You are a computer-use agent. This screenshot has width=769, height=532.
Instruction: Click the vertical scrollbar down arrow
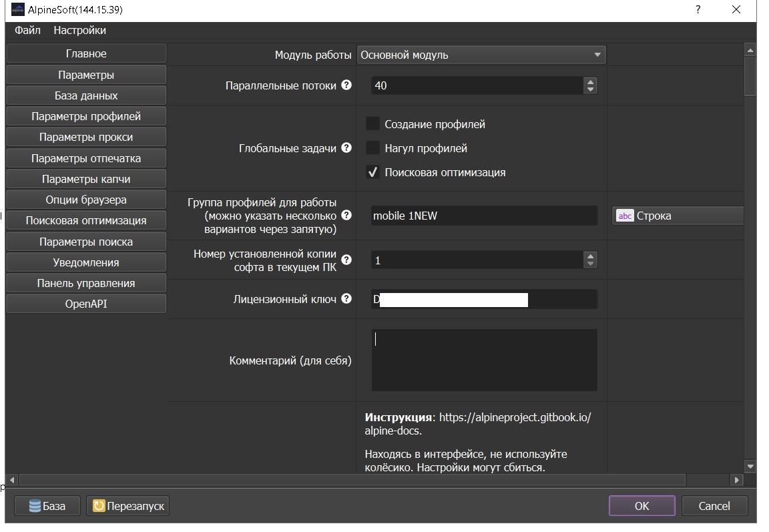pos(750,467)
